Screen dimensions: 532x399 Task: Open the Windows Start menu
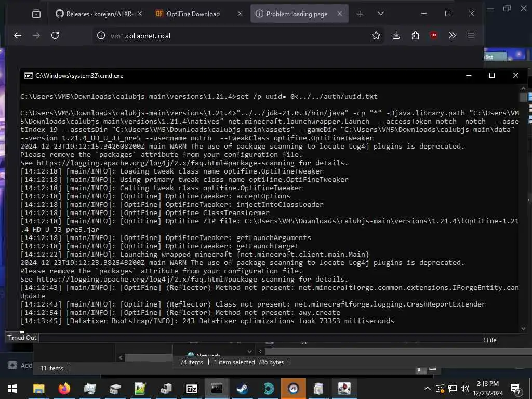click(x=12, y=389)
